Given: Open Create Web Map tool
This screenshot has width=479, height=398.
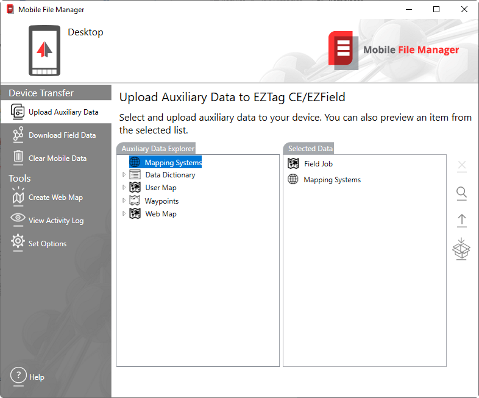Looking at the screenshot, I should click(56, 197).
